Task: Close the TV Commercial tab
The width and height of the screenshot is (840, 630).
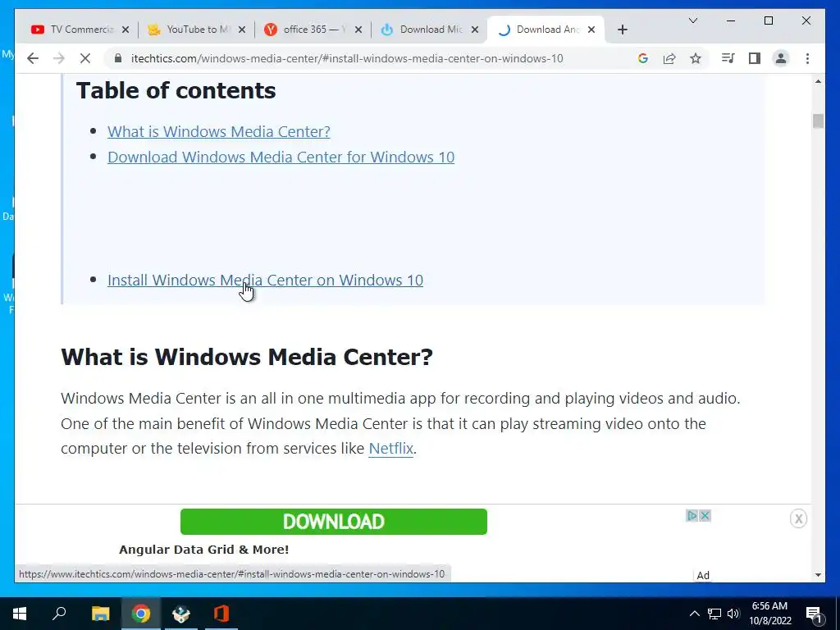Action: 126,30
